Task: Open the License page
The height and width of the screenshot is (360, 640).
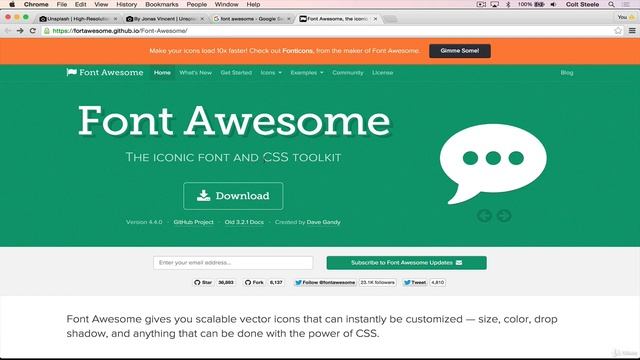Action: tap(382, 73)
